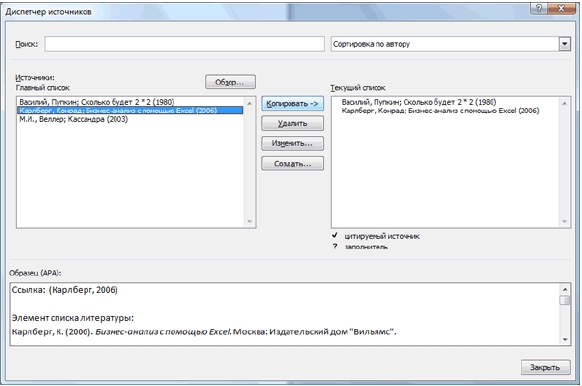Click main list scrollbar up arrow

pyautogui.click(x=249, y=103)
